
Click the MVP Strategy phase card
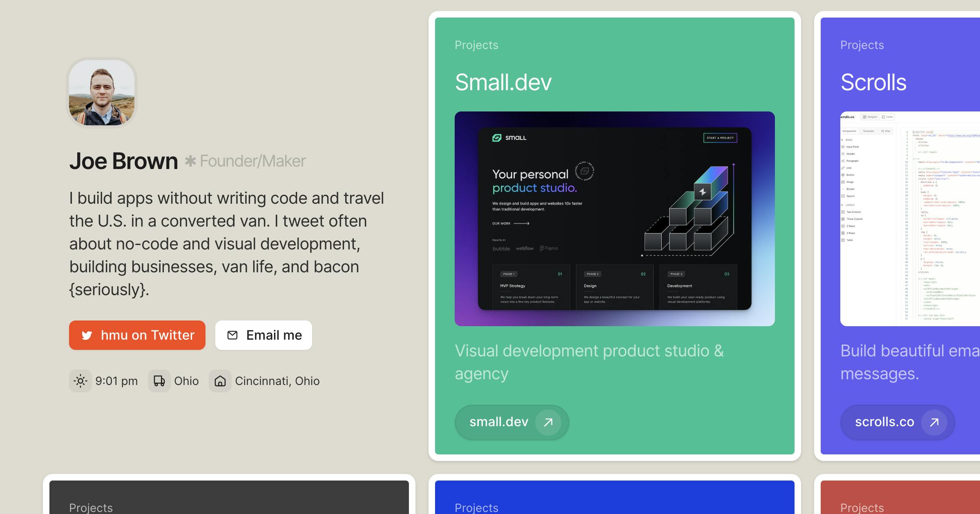(531, 287)
